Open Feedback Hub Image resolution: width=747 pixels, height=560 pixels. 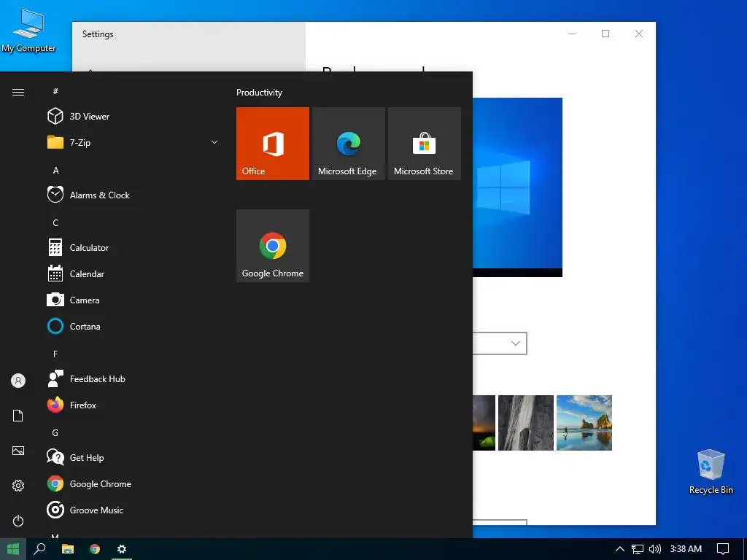coord(131,379)
